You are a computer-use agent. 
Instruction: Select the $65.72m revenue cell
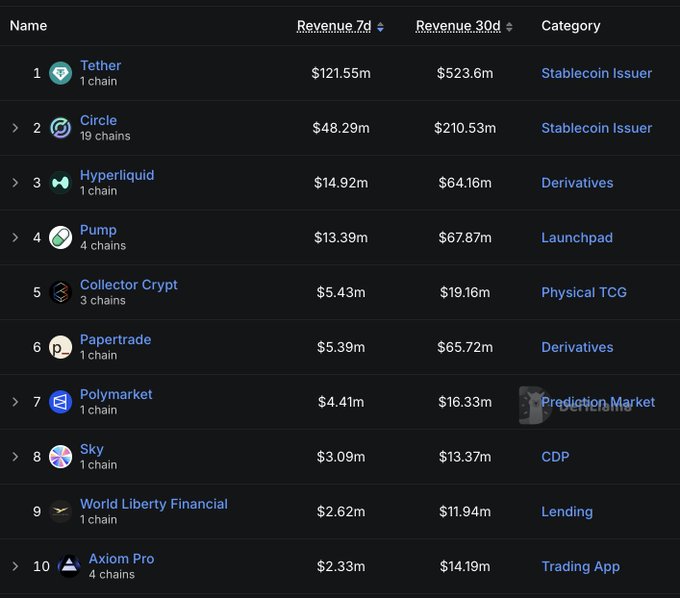tap(465, 347)
